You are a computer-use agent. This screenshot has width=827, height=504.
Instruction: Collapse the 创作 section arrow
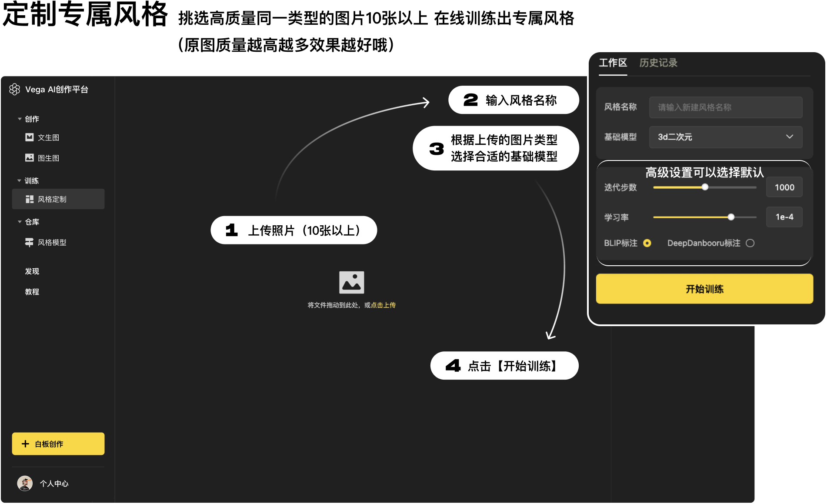pos(20,119)
